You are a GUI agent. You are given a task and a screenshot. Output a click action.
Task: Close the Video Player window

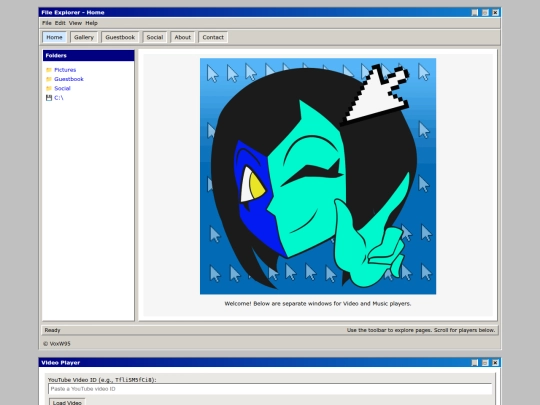495,363
